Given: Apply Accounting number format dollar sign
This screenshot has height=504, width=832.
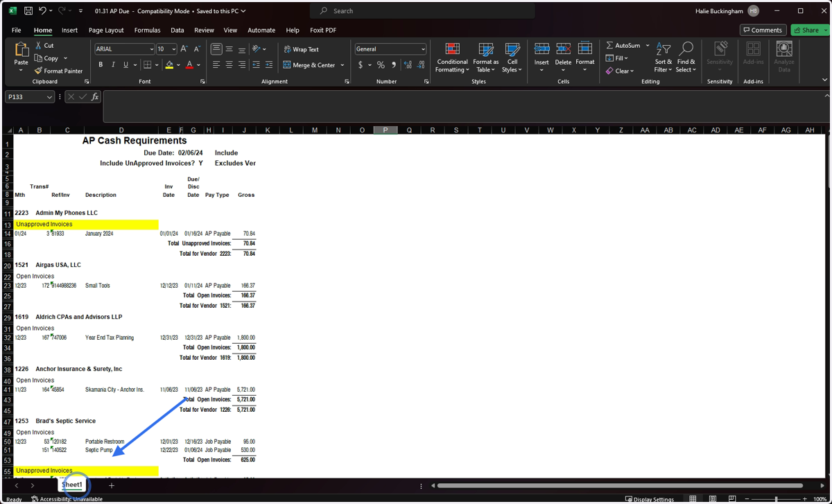Looking at the screenshot, I should (x=361, y=65).
